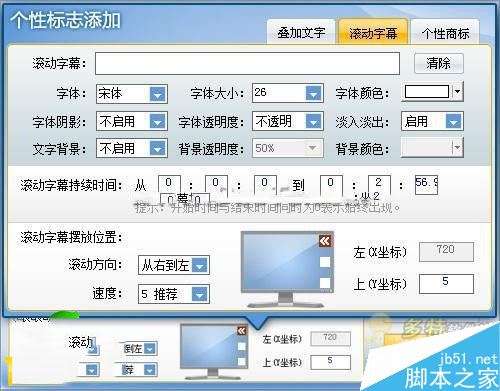The width and height of the screenshot is (500, 391).
Task: Click the 上(Y坐标) field showing 5
Action: pyautogui.click(x=446, y=284)
